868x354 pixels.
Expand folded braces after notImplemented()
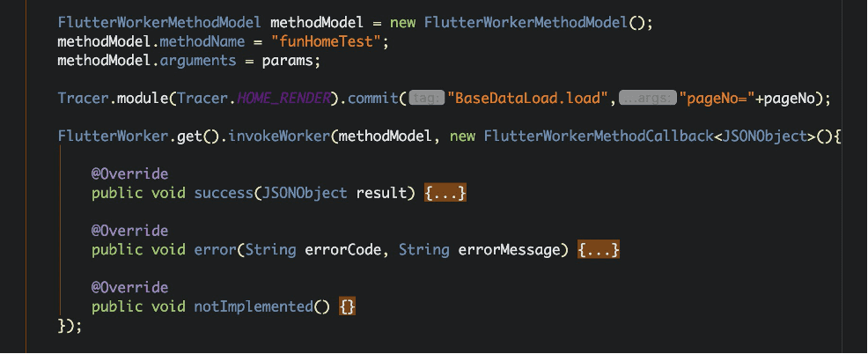pos(348,306)
